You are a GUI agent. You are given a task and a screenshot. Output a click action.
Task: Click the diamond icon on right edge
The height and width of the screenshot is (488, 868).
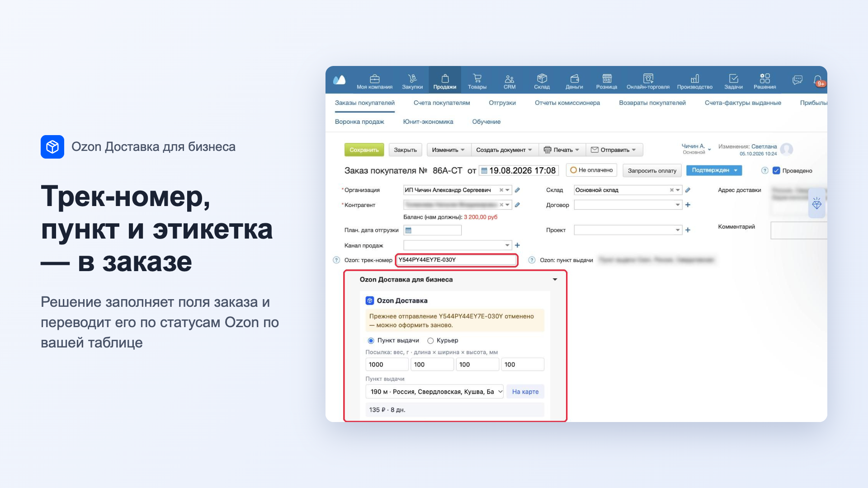(x=816, y=203)
